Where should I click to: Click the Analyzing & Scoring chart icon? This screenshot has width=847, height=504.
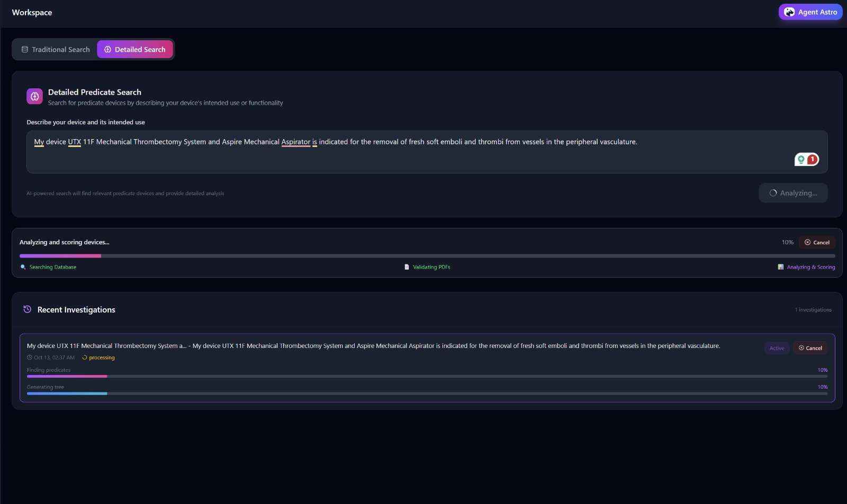coord(780,267)
